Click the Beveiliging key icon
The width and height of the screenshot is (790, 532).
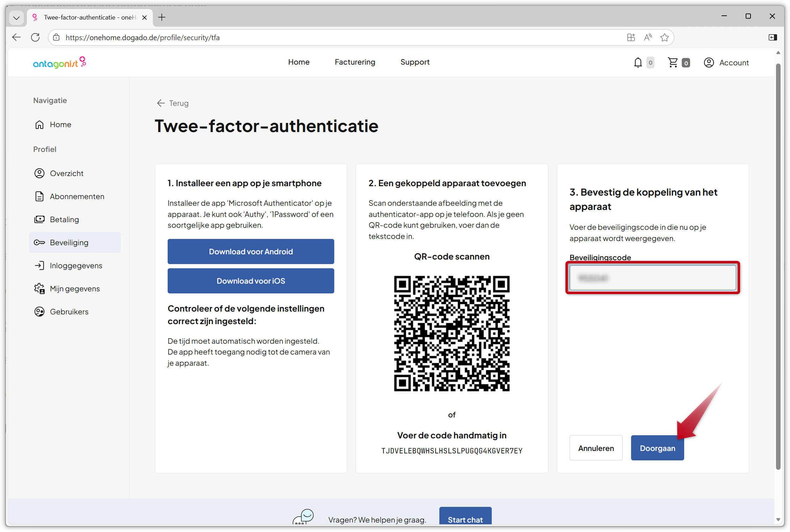click(x=39, y=242)
